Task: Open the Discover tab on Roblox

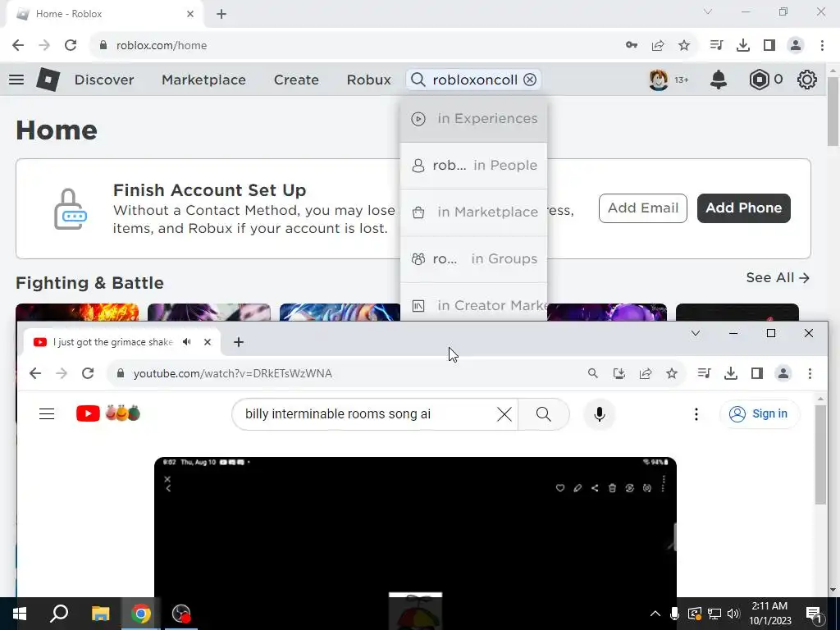Action: point(104,80)
